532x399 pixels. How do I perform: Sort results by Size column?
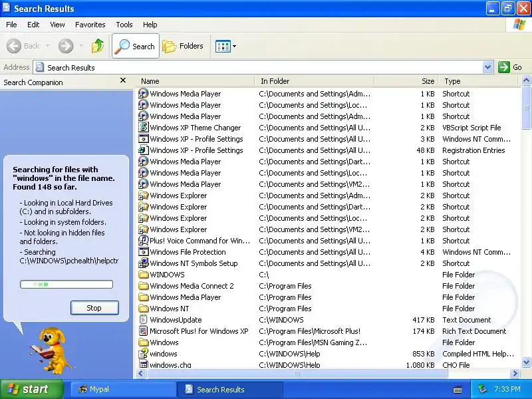pyautogui.click(x=406, y=81)
